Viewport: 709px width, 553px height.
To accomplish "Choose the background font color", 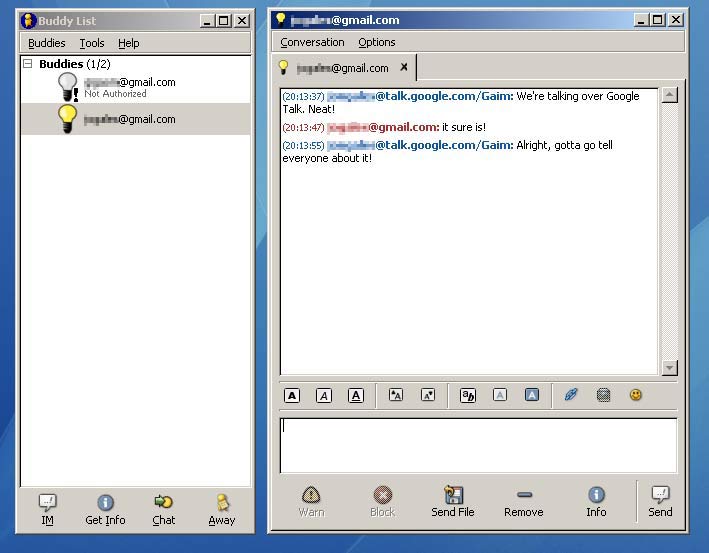I will click(532, 395).
